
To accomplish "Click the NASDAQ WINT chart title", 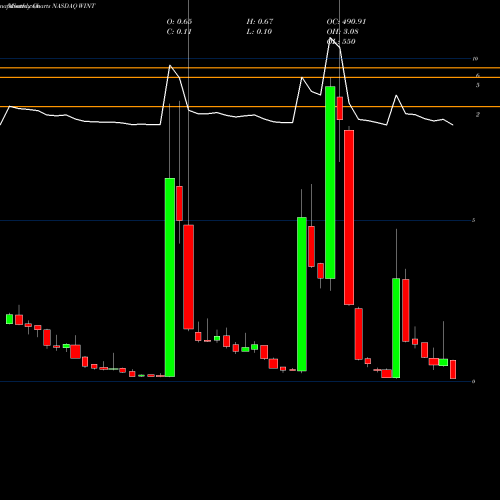I will tap(74, 6).
